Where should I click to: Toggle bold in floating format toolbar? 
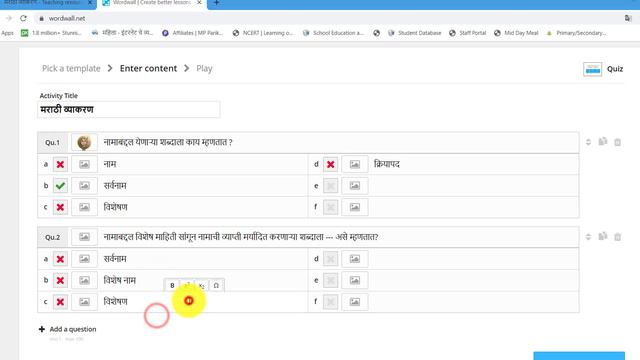tap(172, 285)
